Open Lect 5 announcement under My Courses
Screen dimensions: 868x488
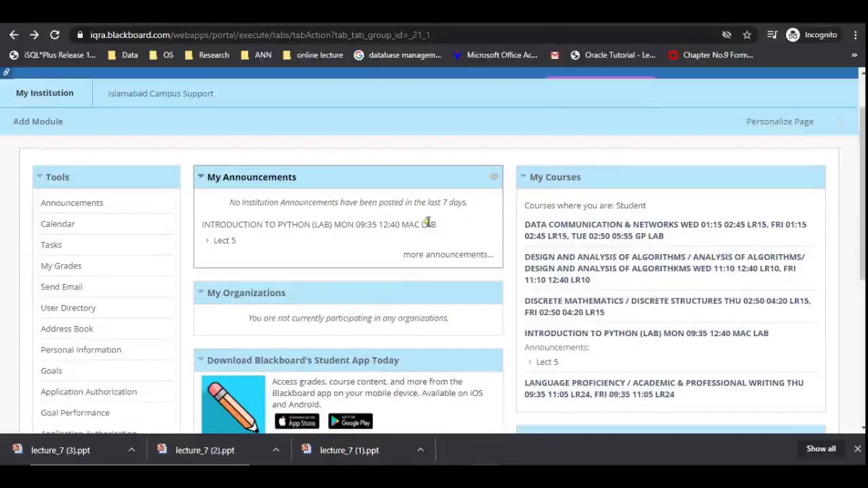pyautogui.click(x=547, y=362)
